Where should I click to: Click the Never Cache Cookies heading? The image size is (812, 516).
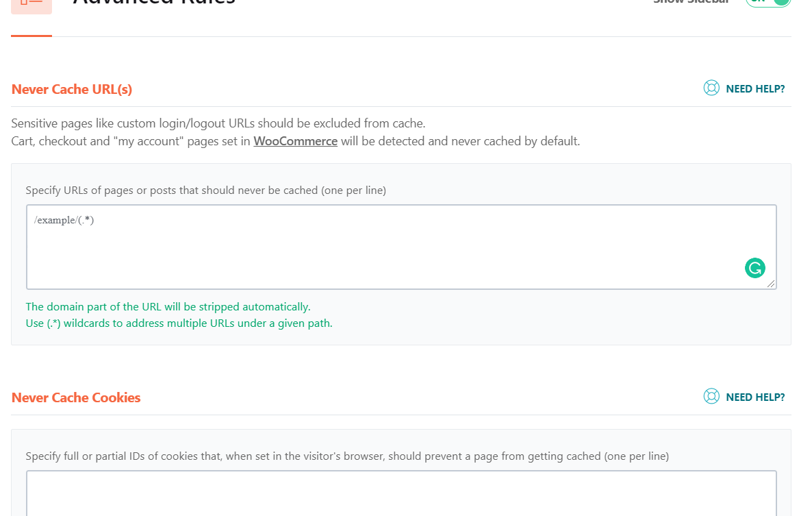click(x=76, y=397)
